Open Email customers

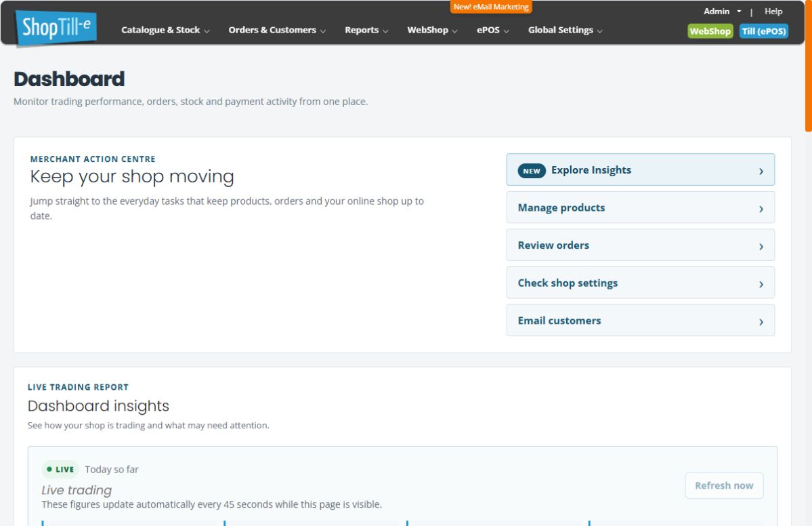[x=640, y=320]
